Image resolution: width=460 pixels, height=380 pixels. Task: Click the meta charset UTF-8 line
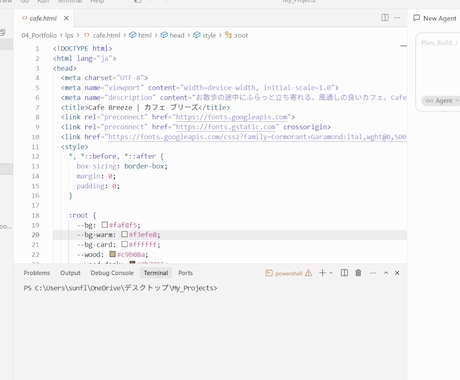(x=104, y=78)
